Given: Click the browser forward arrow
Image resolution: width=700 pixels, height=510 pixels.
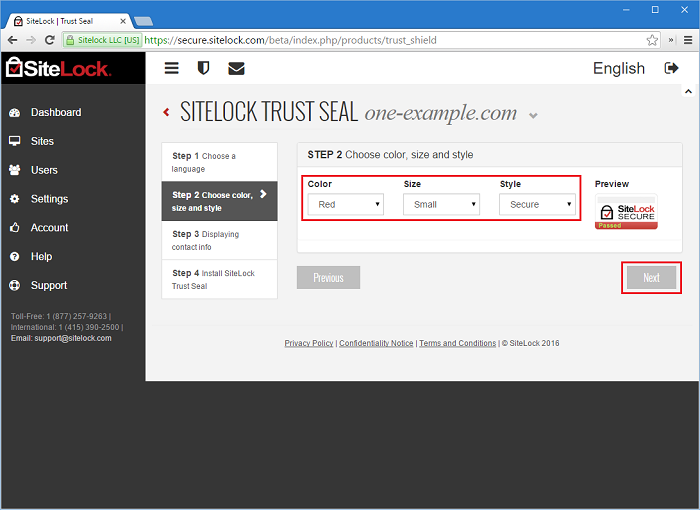Looking at the screenshot, I should click(x=31, y=40).
